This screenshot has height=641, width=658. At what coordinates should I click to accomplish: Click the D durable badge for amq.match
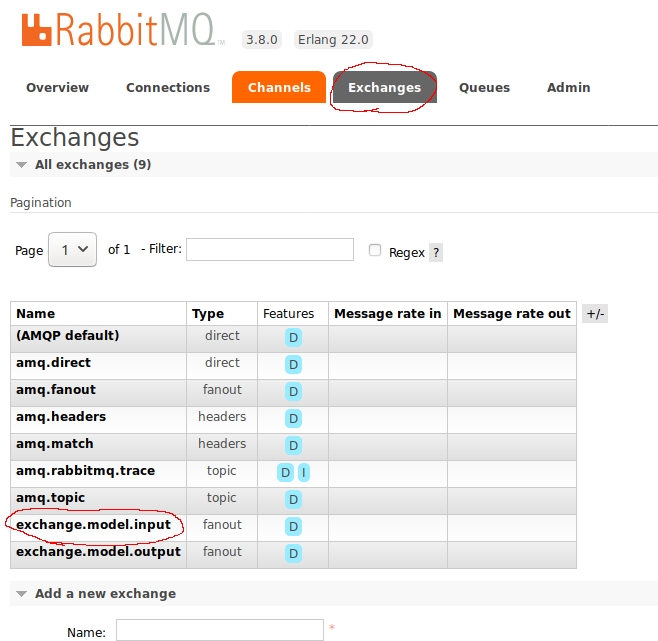[x=293, y=445]
